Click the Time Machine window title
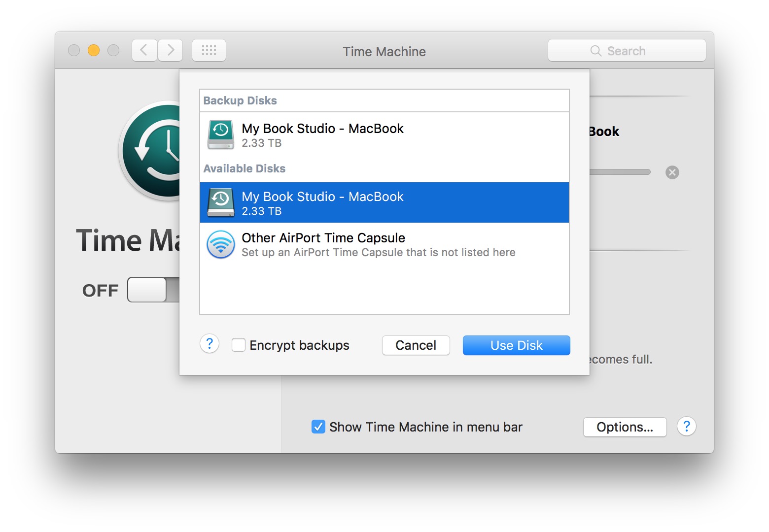The image size is (769, 532). (384, 51)
